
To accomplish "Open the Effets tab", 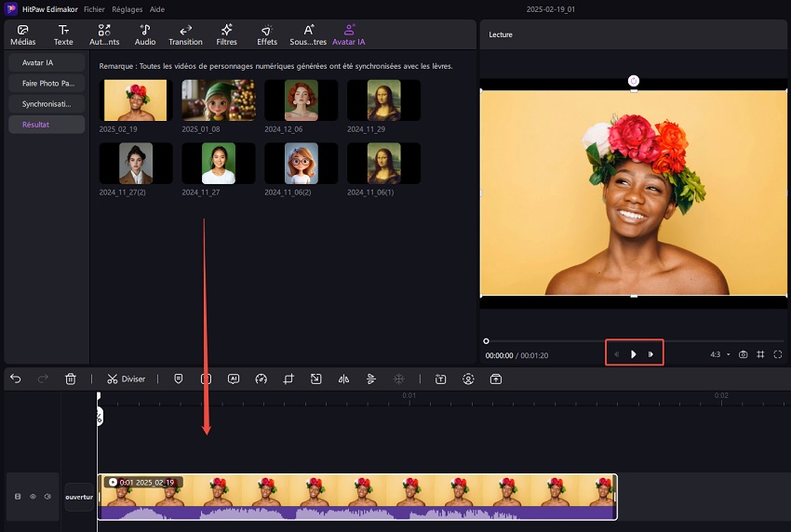I will click(x=267, y=34).
